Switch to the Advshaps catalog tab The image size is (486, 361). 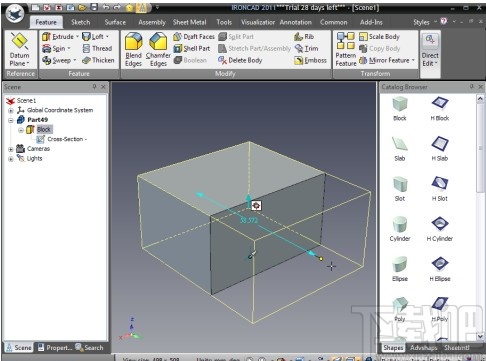(x=423, y=348)
